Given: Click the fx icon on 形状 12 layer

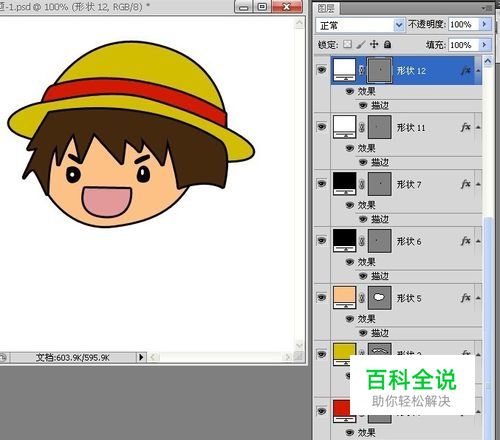Looking at the screenshot, I should tap(466, 70).
